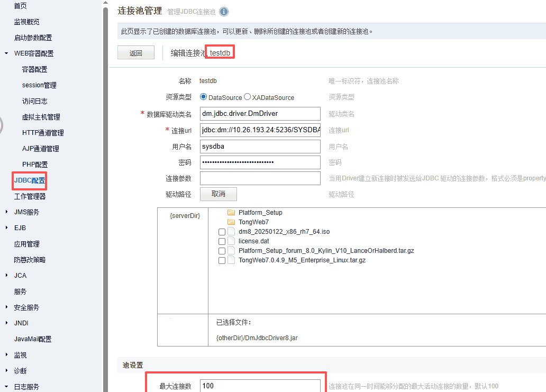Click the 取消 button for driver path

pos(218,194)
